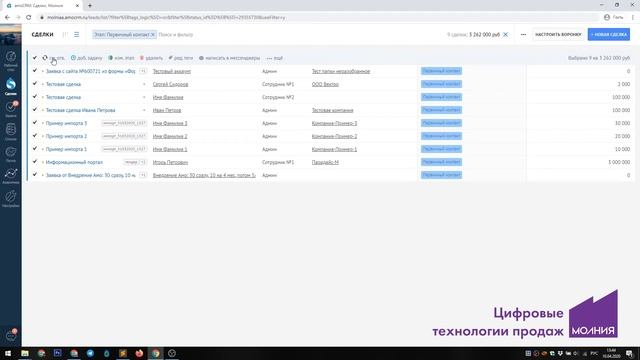The width and height of the screenshot is (640, 360).
Task: Open deal Тестовая сделка Ивана Петрова
Action: coord(80,110)
